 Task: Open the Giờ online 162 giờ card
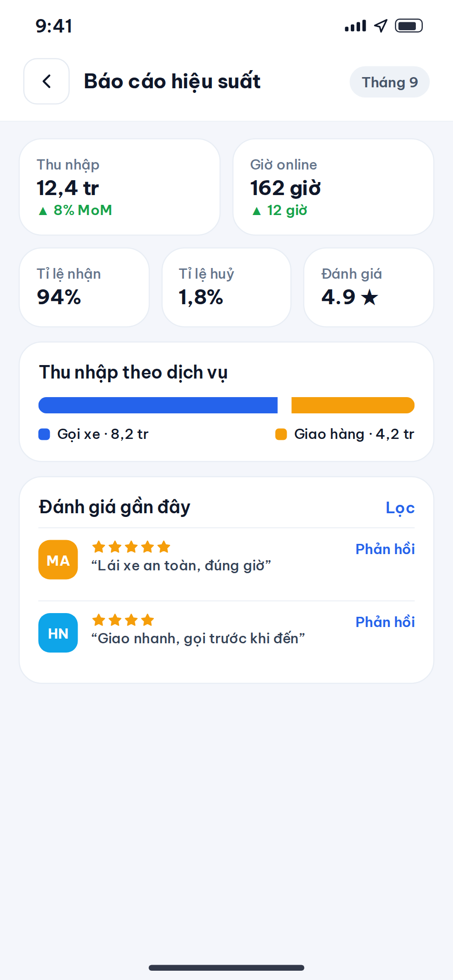(x=333, y=187)
